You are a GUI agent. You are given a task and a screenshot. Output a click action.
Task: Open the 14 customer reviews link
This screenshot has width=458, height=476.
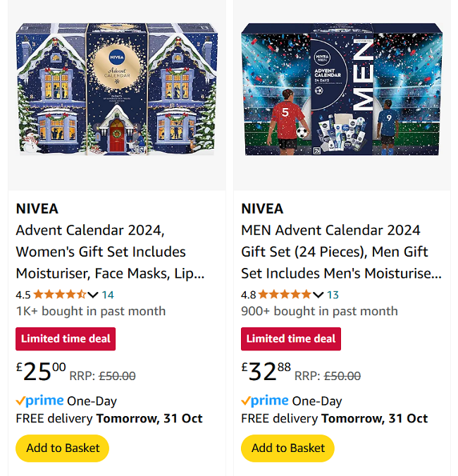pos(108,295)
